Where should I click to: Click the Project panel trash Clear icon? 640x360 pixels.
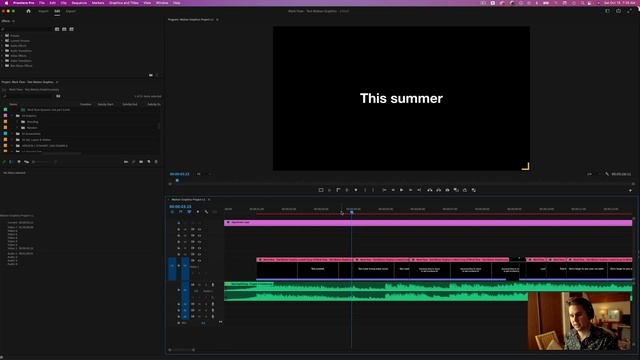tap(156, 162)
